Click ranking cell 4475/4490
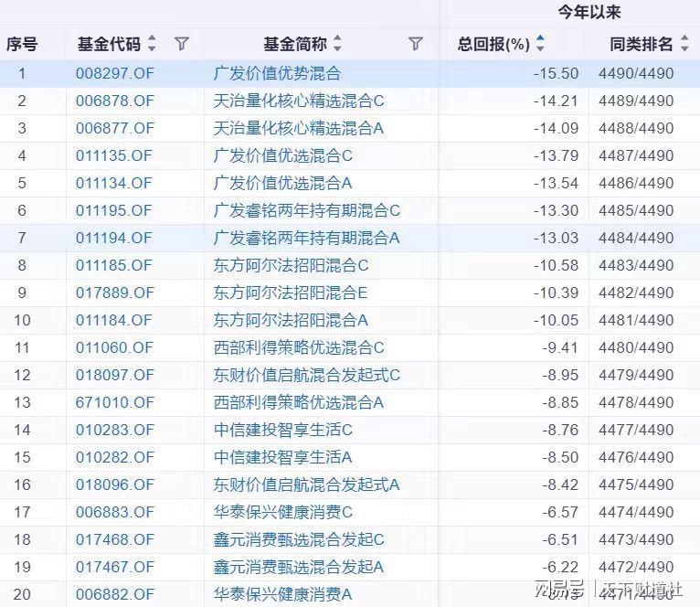The image size is (700, 607). 636,485
